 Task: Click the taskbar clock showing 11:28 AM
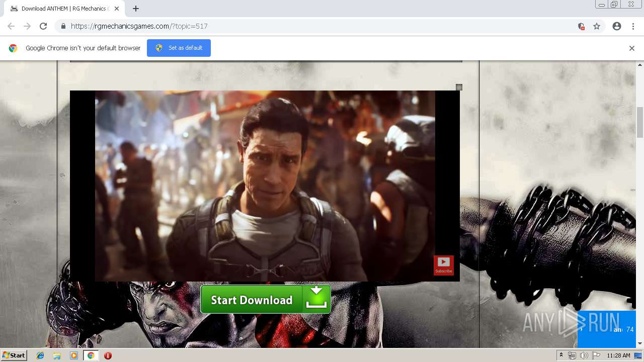coord(618,355)
